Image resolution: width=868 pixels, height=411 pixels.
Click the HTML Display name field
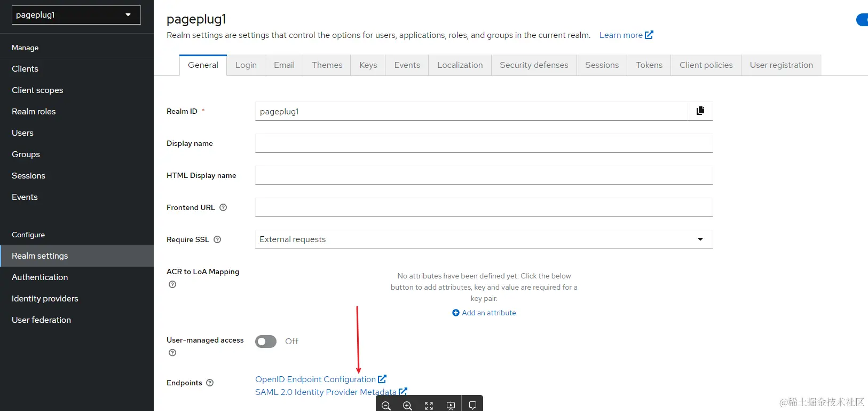tap(484, 175)
